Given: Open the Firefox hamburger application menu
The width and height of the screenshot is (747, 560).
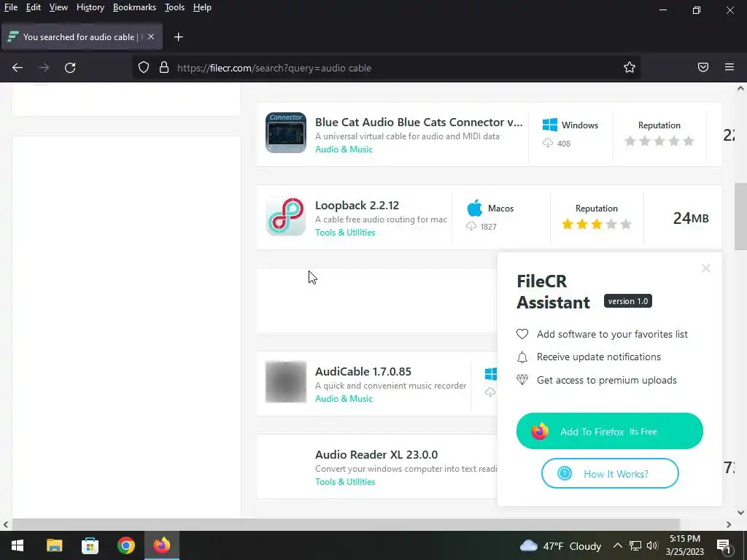Looking at the screenshot, I should (729, 68).
